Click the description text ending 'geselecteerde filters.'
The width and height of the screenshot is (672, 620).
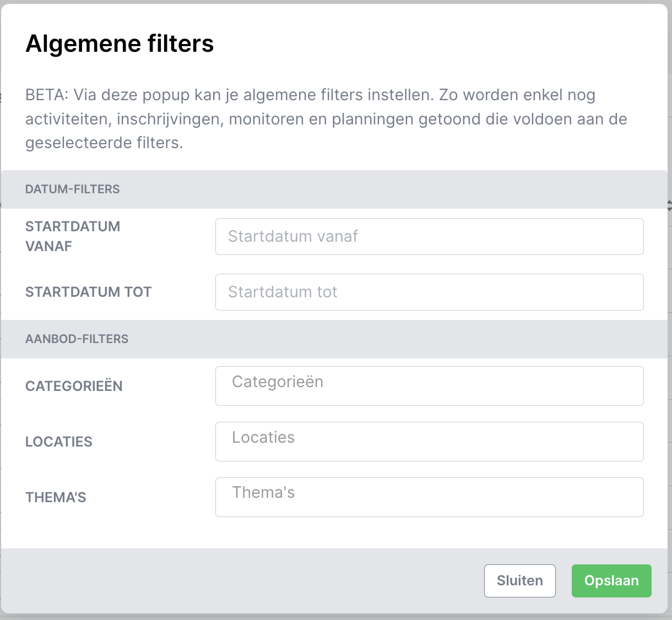104,143
